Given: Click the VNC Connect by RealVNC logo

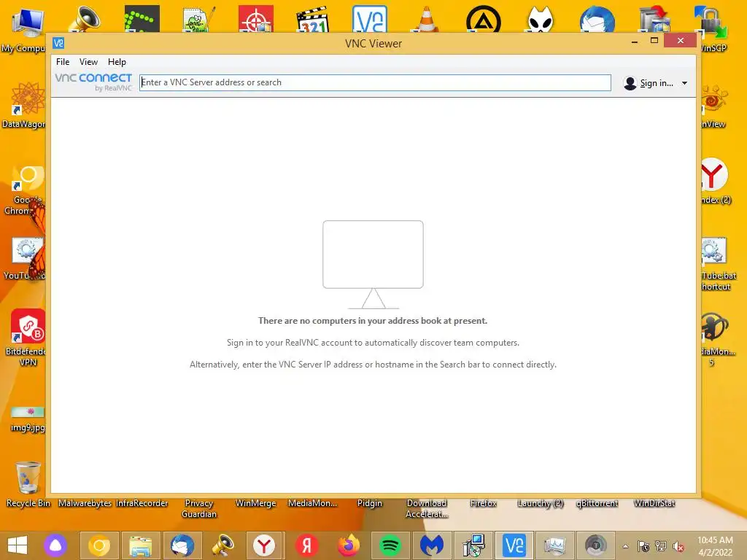Looking at the screenshot, I should pos(93,82).
